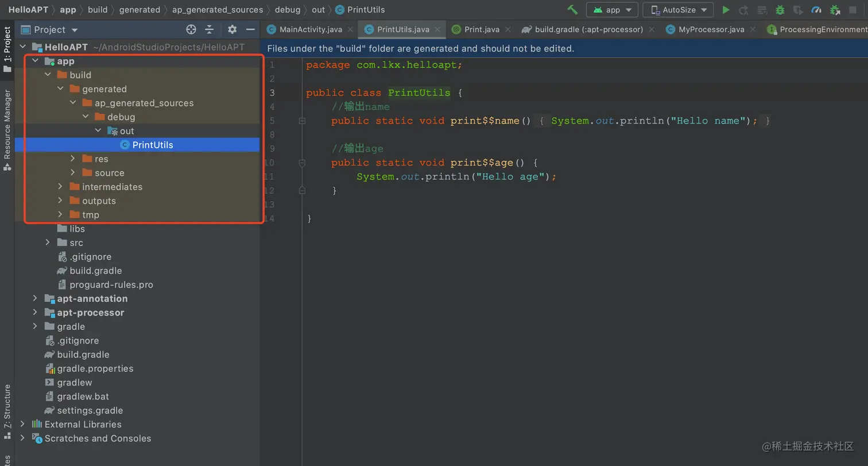Click Attach Debugger to Android Process icon
Screen dimensions: 868x466
tap(835, 10)
